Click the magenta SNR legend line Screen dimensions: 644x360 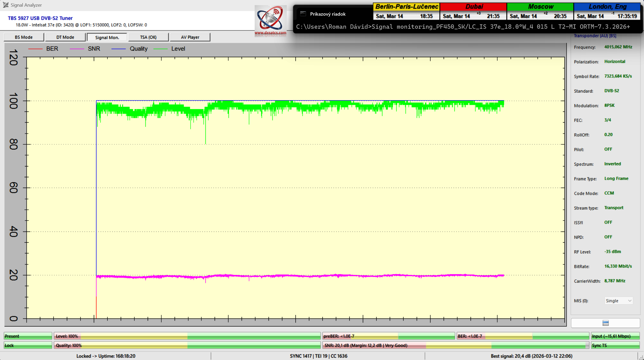pyautogui.click(x=77, y=49)
